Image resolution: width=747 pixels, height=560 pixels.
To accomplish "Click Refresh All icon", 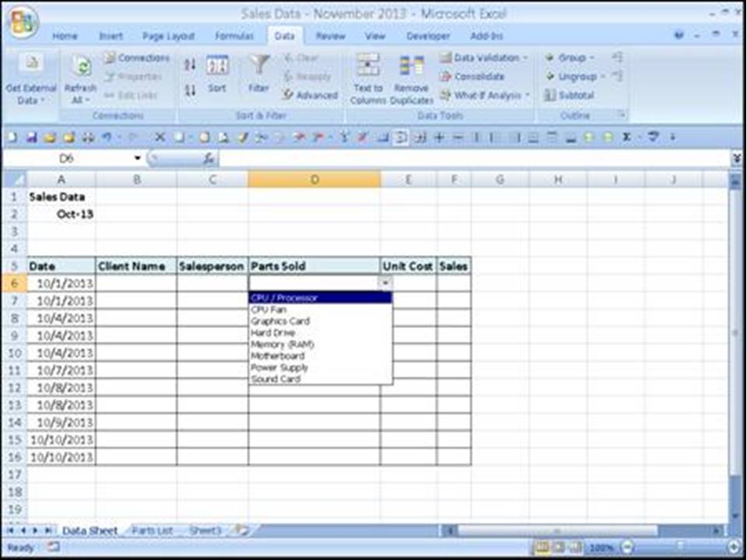I will (x=81, y=66).
